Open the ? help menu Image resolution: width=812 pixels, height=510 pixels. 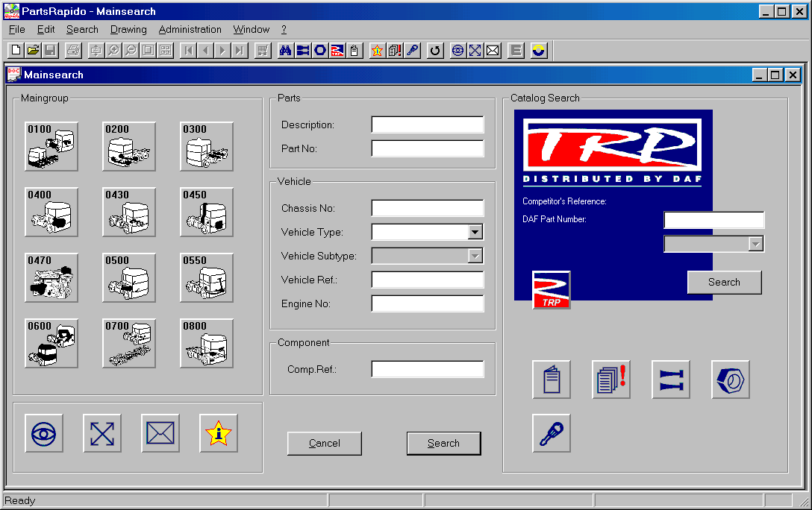(284, 30)
